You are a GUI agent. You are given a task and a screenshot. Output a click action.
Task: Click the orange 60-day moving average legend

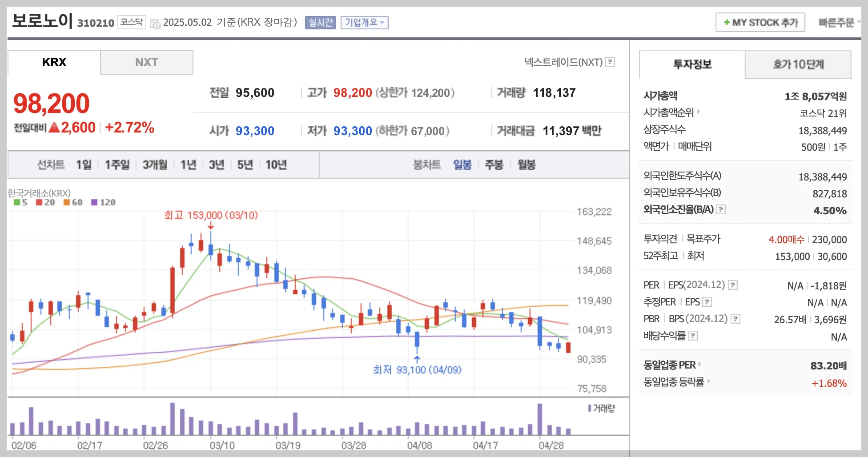pyautogui.click(x=73, y=202)
